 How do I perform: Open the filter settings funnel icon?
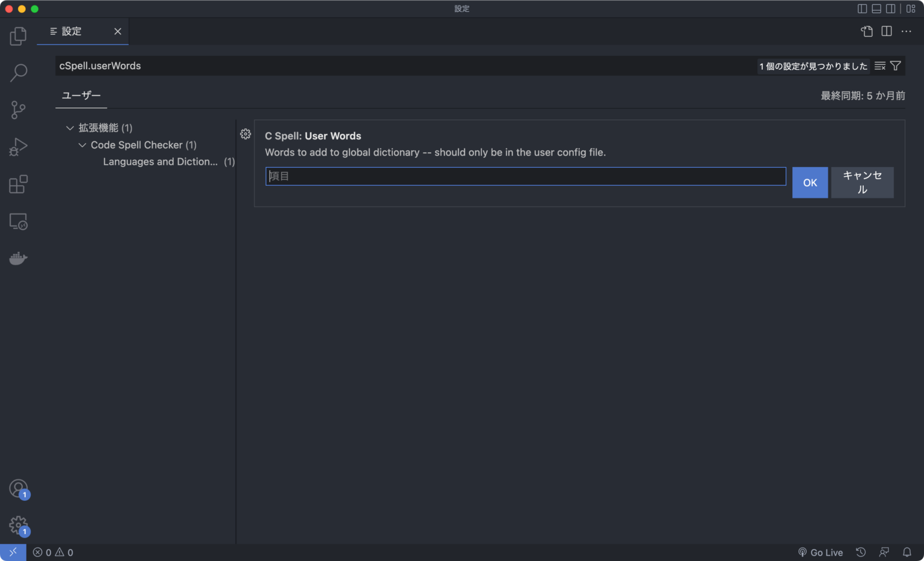click(x=896, y=66)
